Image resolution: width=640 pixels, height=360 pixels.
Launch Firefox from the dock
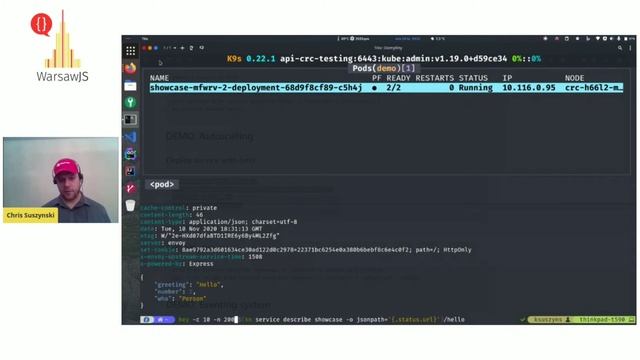(131, 68)
